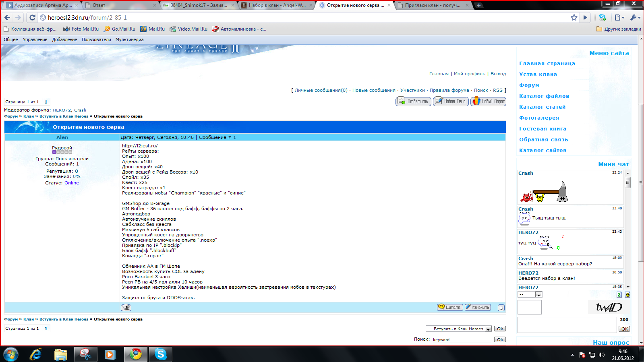The height and width of the screenshot is (362, 644).
Task: Open Другие закладки bookmarks folder
Action: pyautogui.click(x=619, y=29)
